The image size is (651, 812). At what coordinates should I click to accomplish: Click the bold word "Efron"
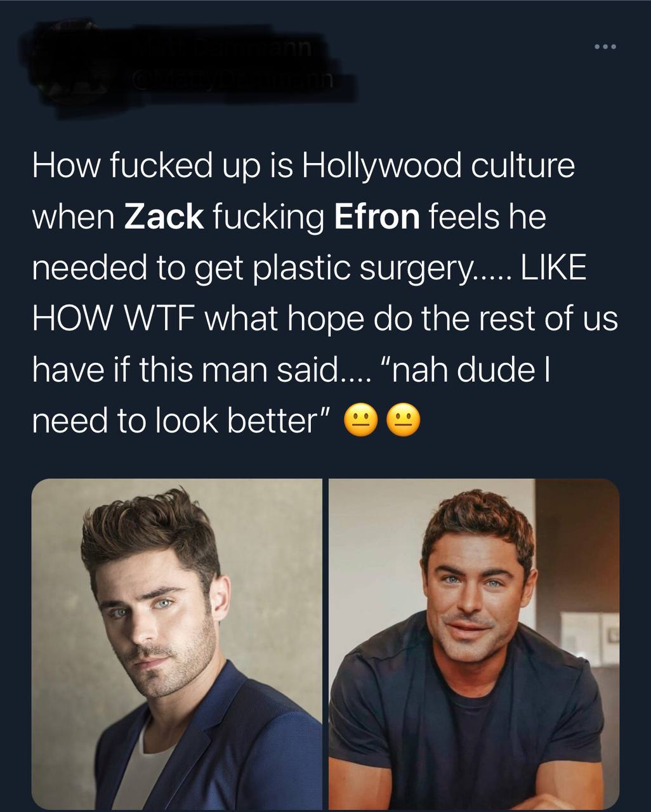click(x=377, y=218)
